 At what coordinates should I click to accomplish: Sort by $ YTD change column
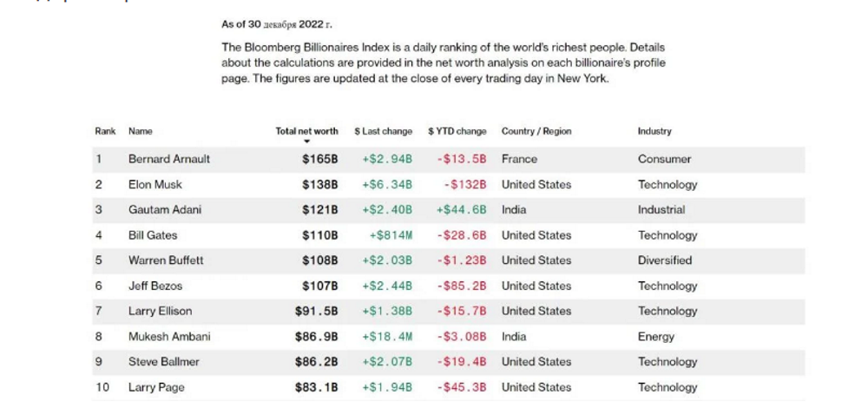click(x=457, y=131)
